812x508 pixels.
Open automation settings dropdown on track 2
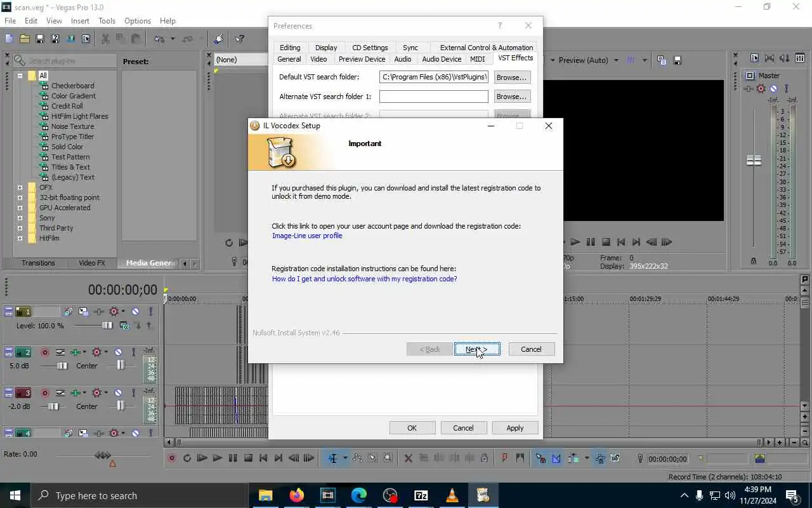[105, 352]
